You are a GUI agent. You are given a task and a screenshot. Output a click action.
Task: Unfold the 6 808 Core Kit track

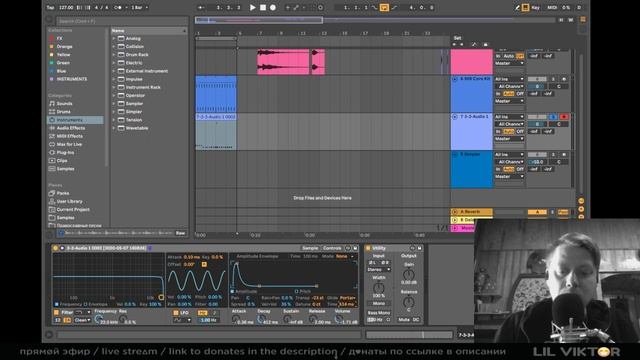pyautogui.click(x=455, y=79)
